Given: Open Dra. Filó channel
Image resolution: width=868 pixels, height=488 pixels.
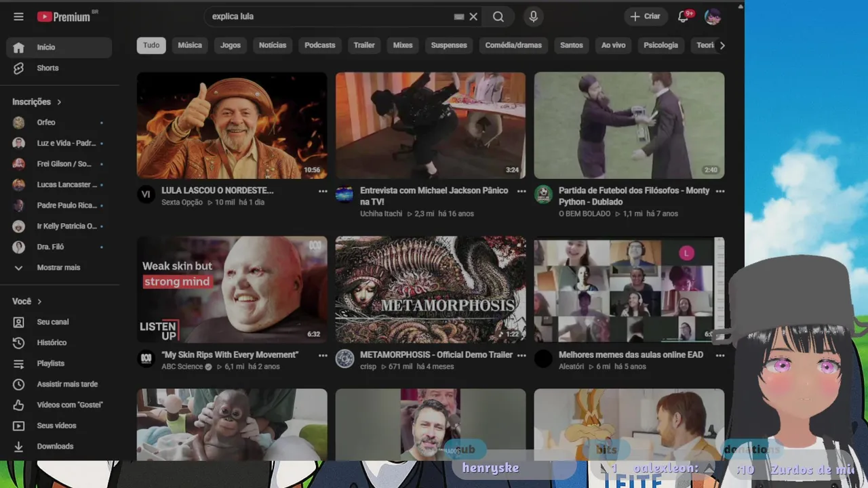Looking at the screenshot, I should (59, 247).
